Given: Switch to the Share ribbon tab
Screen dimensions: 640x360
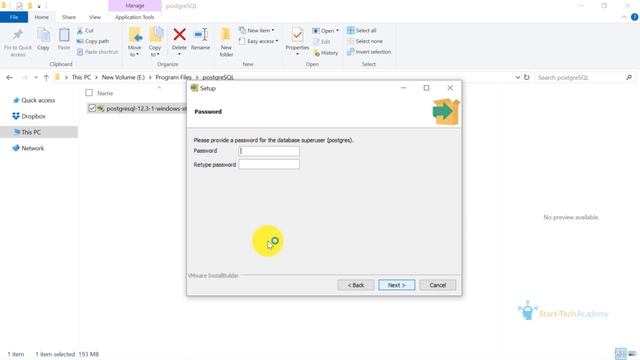Looking at the screenshot, I should 69,17.
